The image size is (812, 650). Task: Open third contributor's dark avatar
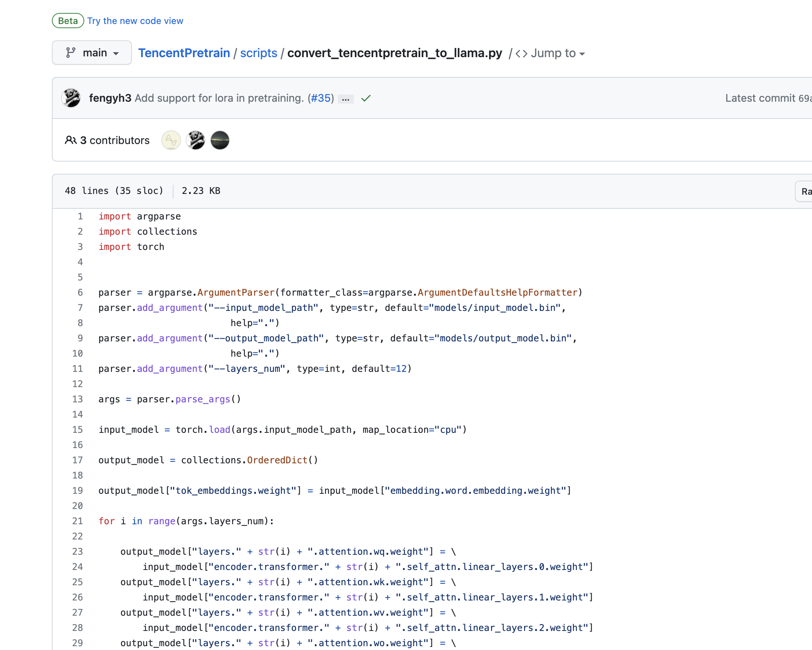[x=220, y=140]
